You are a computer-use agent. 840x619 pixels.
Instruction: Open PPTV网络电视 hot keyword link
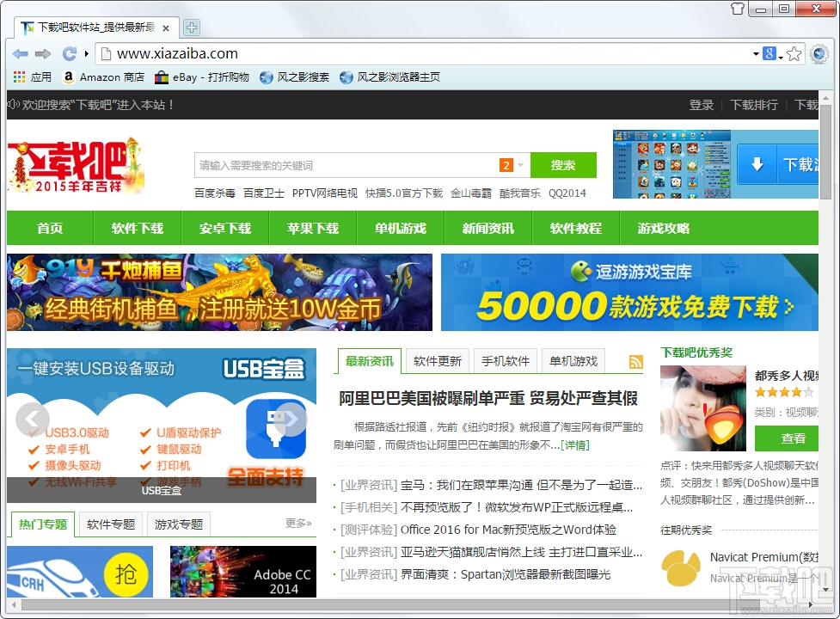click(325, 193)
